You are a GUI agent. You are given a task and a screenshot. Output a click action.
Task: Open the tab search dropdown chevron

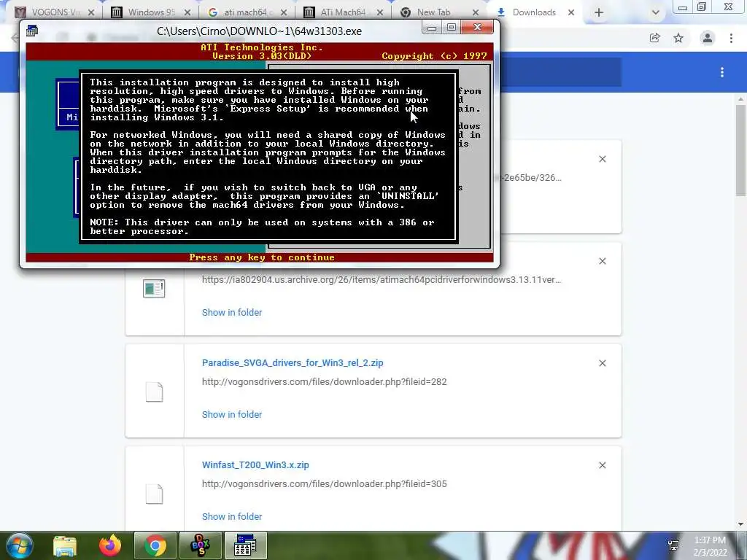tap(656, 12)
